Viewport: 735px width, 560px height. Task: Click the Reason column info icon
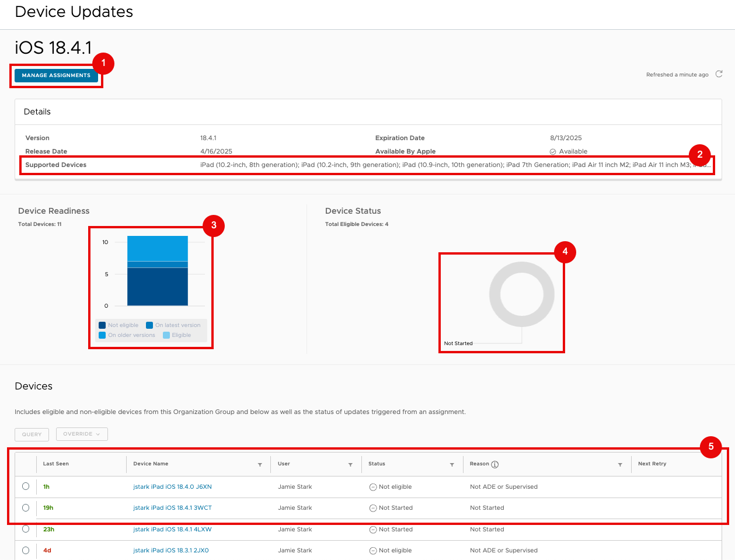[495, 464]
